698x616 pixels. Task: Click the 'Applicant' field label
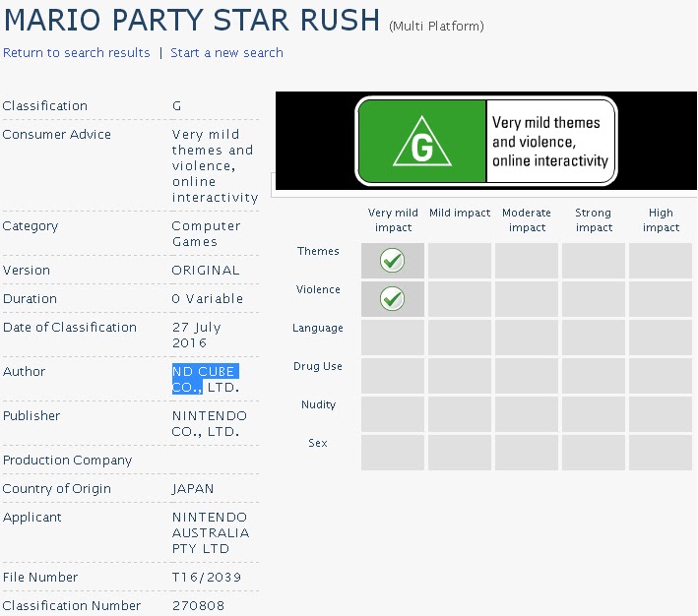point(32,518)
